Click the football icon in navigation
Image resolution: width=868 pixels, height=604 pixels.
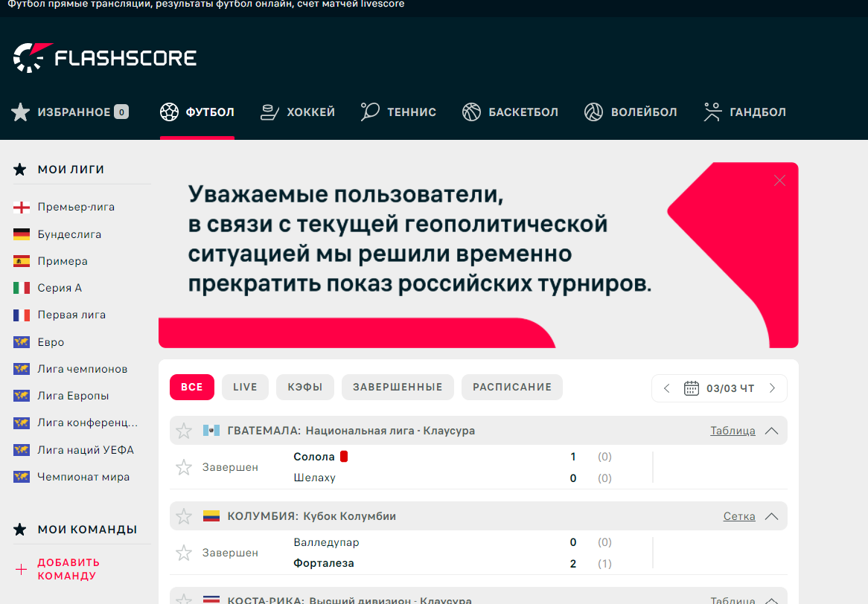(x=170, y=112)
